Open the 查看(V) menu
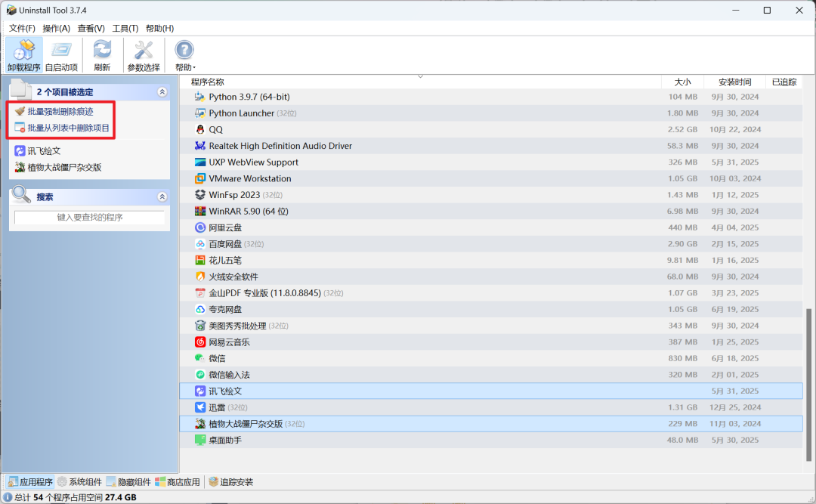The width and height of the screenshot is (816, 504). 91,28
